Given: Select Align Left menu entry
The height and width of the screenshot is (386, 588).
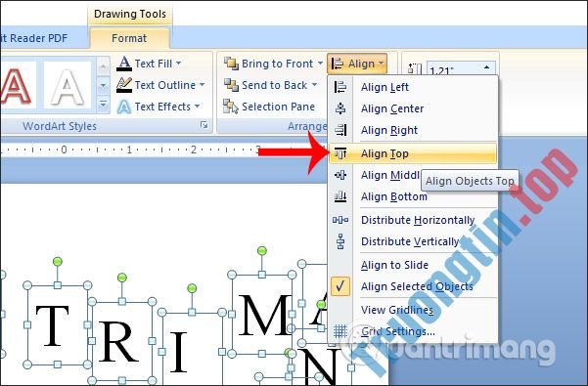Looking at the screenshot, I should click(413, 87).
